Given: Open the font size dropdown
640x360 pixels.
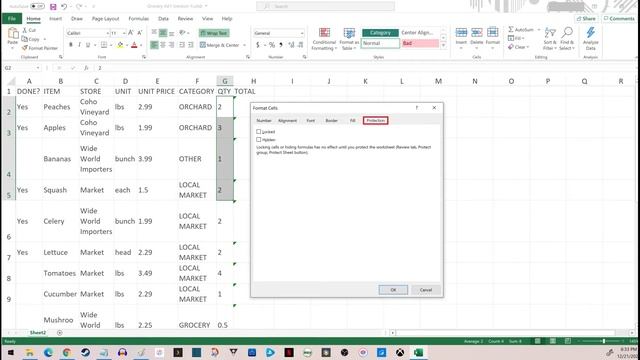Looking at the screenshot, I should [124, 33].
